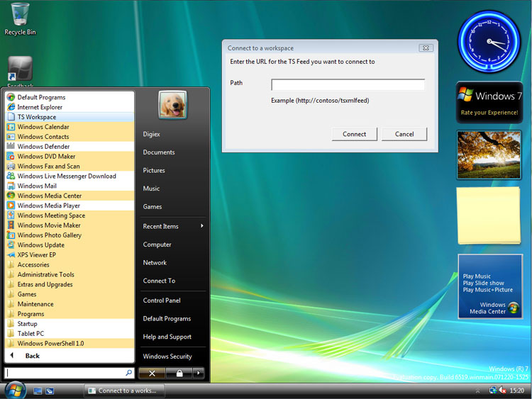Expand the Maintenance folder
This screenshot has width=532, height=399.
[x=70, y=304]
